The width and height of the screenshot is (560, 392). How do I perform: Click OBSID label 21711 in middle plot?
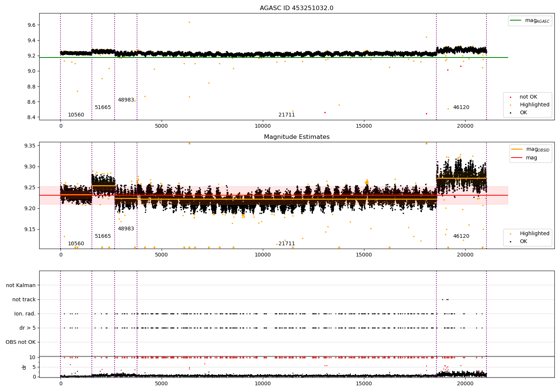point(287,244)
